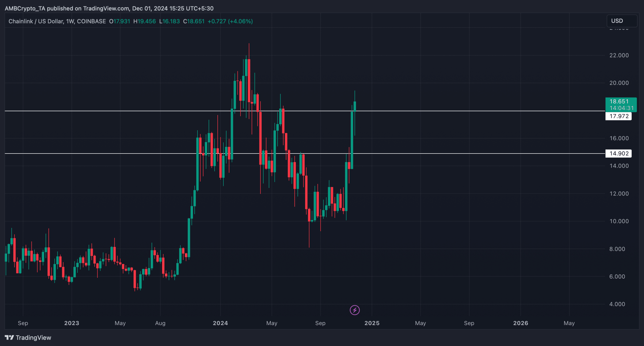Click the +0.727 (+4.06%) change value

[230, 21]
